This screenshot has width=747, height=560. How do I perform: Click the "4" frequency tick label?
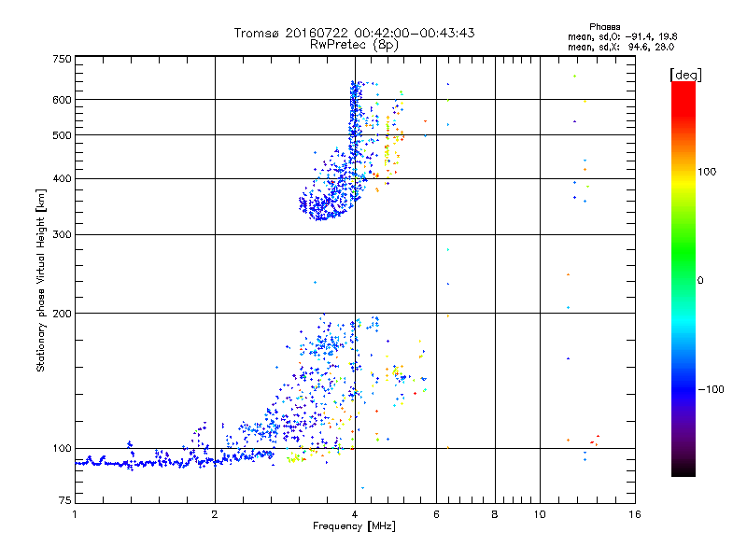point(355,514)
